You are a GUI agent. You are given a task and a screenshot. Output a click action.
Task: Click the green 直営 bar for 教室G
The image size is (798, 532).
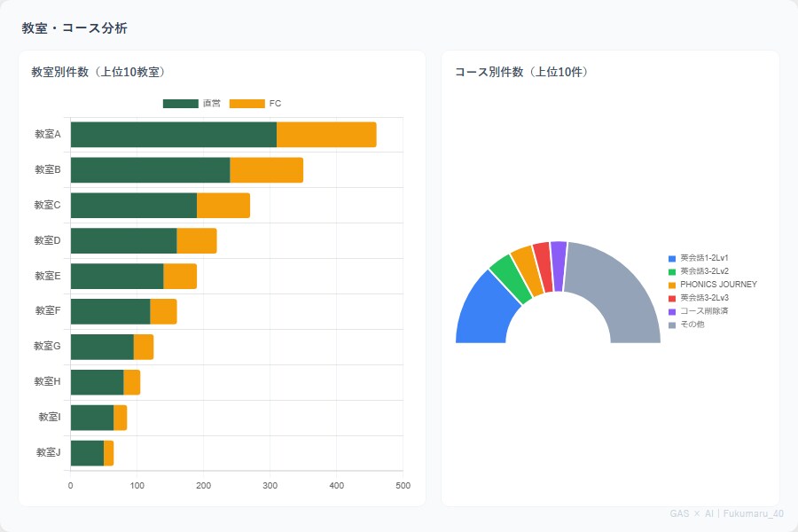(102, 347)
